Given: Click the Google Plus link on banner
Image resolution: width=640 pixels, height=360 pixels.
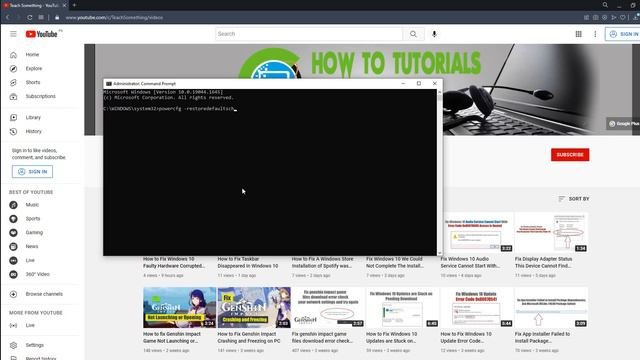Looking at the screenshot, I should coord(624,123).
